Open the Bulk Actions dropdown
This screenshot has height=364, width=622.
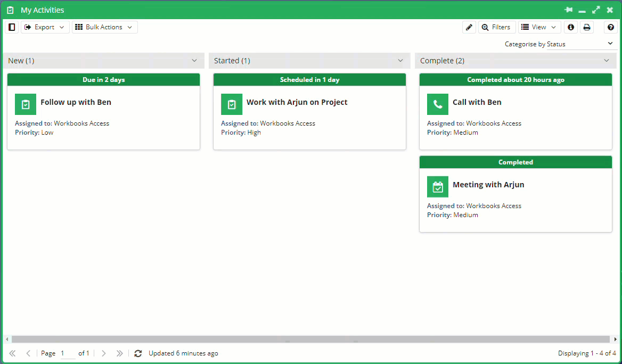pos(105,27)
